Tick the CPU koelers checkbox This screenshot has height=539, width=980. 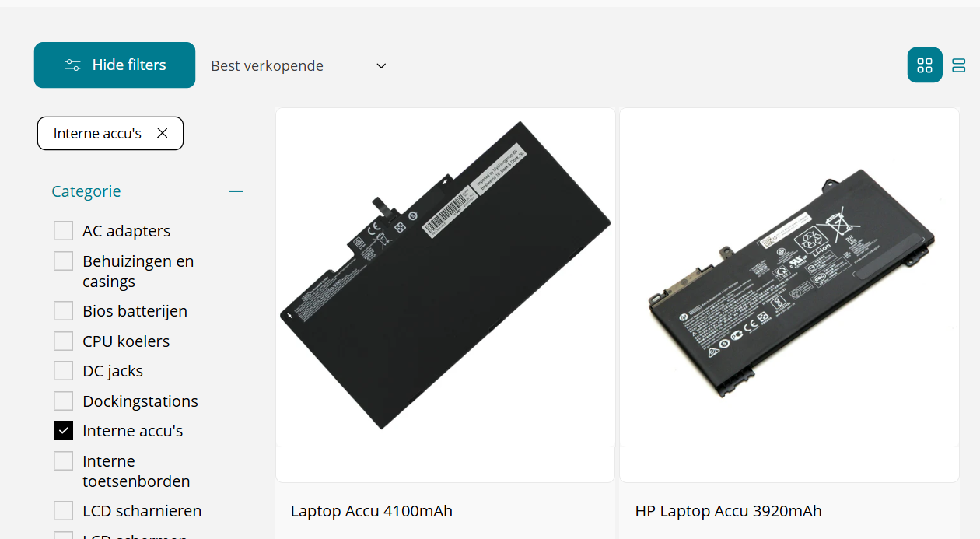pyautogui.click(x=63, y=341)
